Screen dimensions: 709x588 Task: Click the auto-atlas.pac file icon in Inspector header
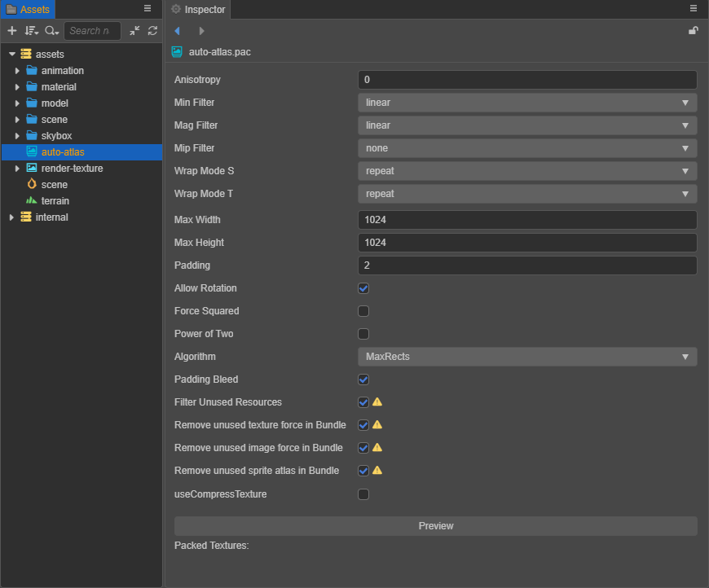click(x=177, y=52)
